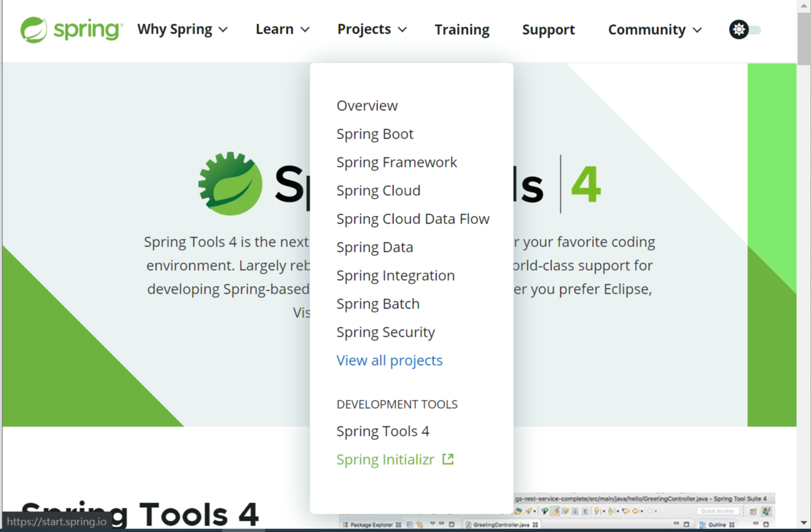Toggle the dark mode theme switch

pyautogui.click(x=745, y=29)
